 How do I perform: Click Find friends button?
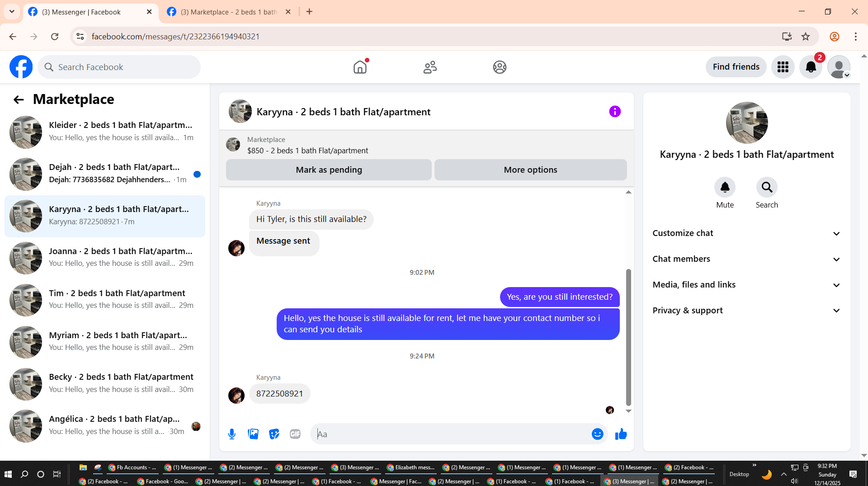click(736, 67)
